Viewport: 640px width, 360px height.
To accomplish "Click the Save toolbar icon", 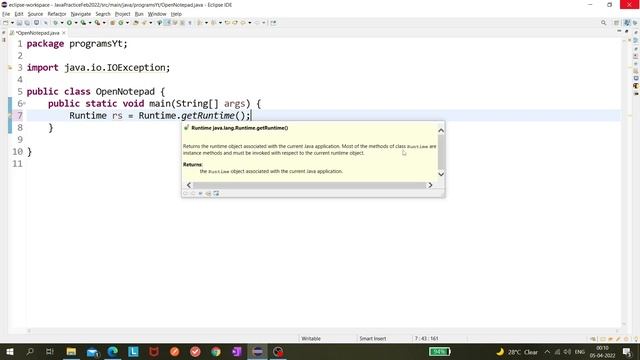I will [19, 23].
